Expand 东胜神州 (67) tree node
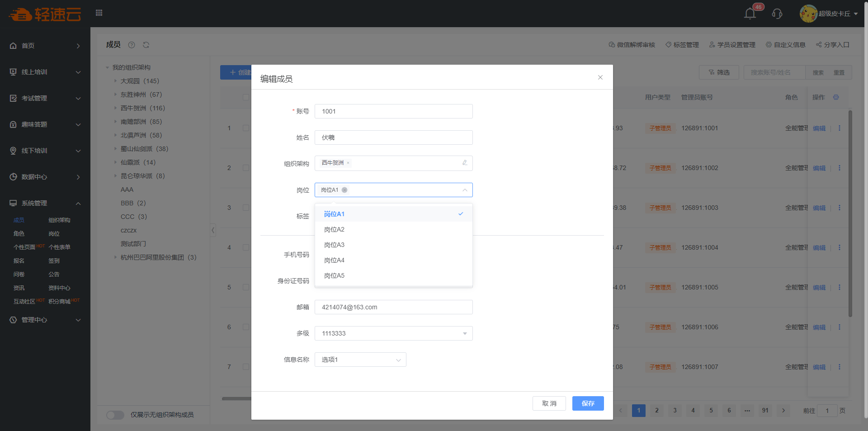Viewport: 868px width, 431px height. [x=116, y=95]
